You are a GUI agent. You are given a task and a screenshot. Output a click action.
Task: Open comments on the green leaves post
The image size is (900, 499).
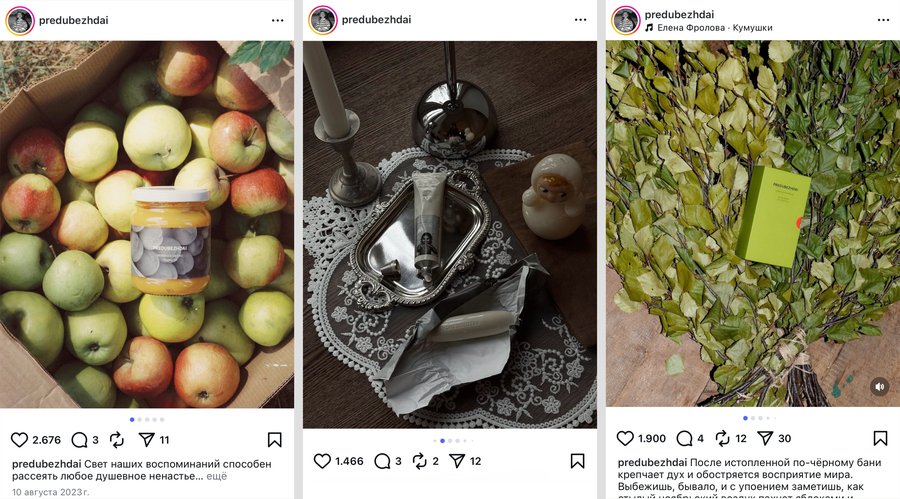684,438
